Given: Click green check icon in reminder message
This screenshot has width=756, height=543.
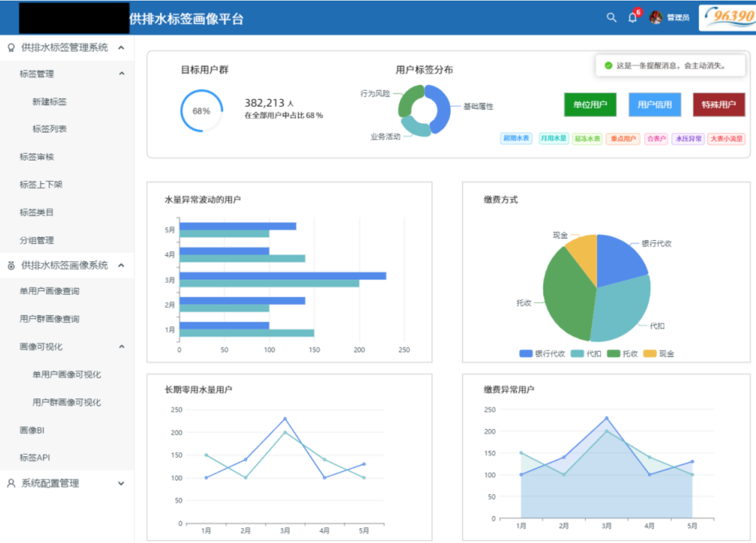Looking at the screenshot, I should [x=608, y=66].
